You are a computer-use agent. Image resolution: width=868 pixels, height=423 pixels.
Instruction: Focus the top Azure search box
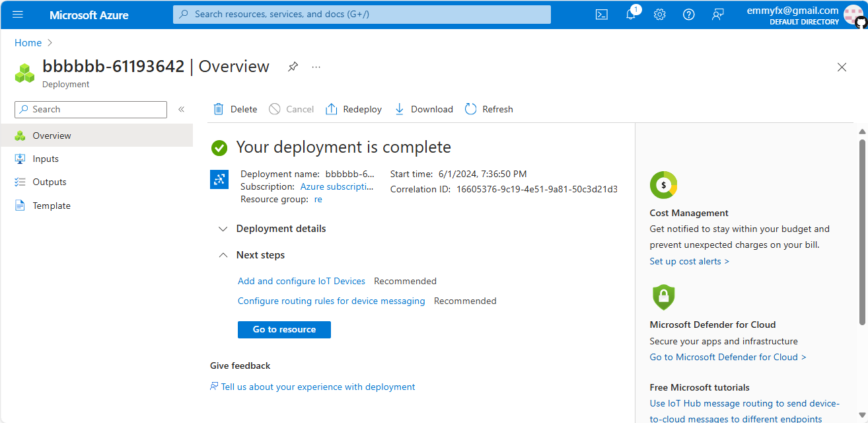tap(362, 15)
